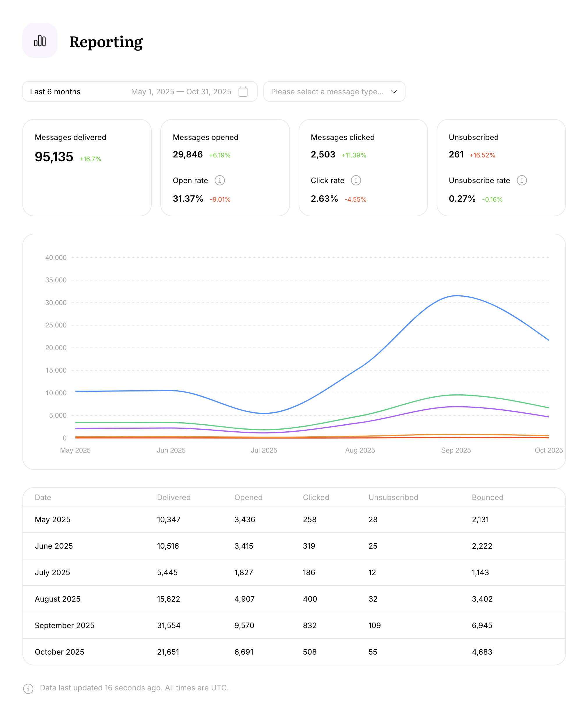This screenshot has height=716, width=588.
Task: Click the blue delivered line on the chart
Action: pos(456,295)
